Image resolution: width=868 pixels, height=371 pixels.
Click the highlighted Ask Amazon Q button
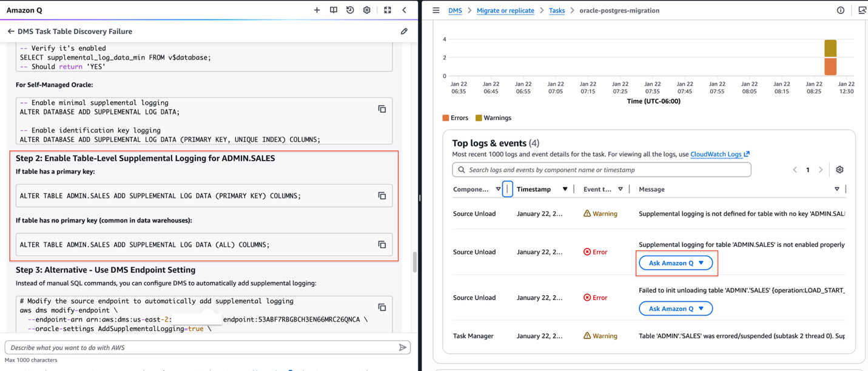coord(676,262)
